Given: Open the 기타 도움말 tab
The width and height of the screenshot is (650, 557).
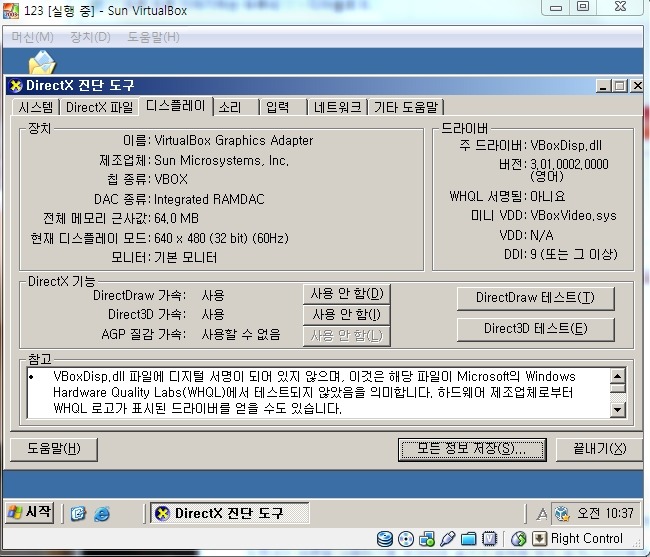Looking at the screenshot, I should [406, 107].
